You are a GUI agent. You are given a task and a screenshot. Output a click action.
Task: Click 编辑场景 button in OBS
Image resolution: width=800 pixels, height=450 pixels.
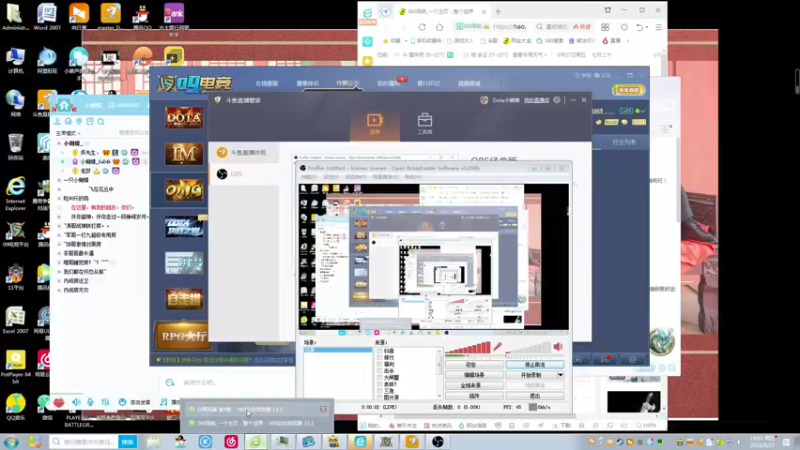click(x=474, y=375)
